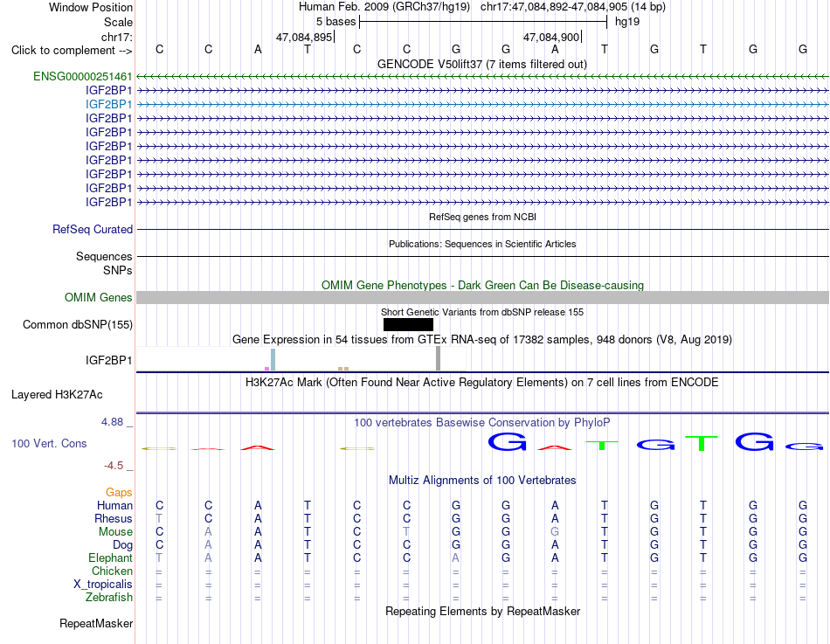
Task: Open the RefSeq Curated track label
Action: [93, 229]
